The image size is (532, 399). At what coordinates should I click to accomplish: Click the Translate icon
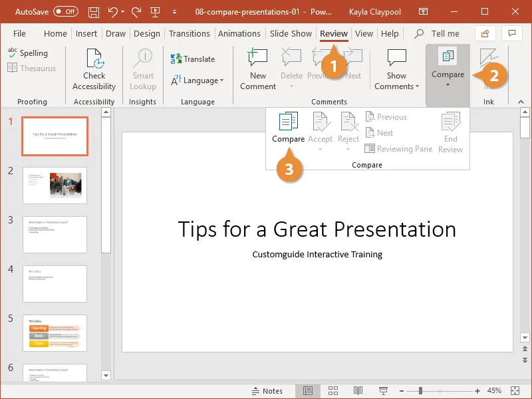177,59
